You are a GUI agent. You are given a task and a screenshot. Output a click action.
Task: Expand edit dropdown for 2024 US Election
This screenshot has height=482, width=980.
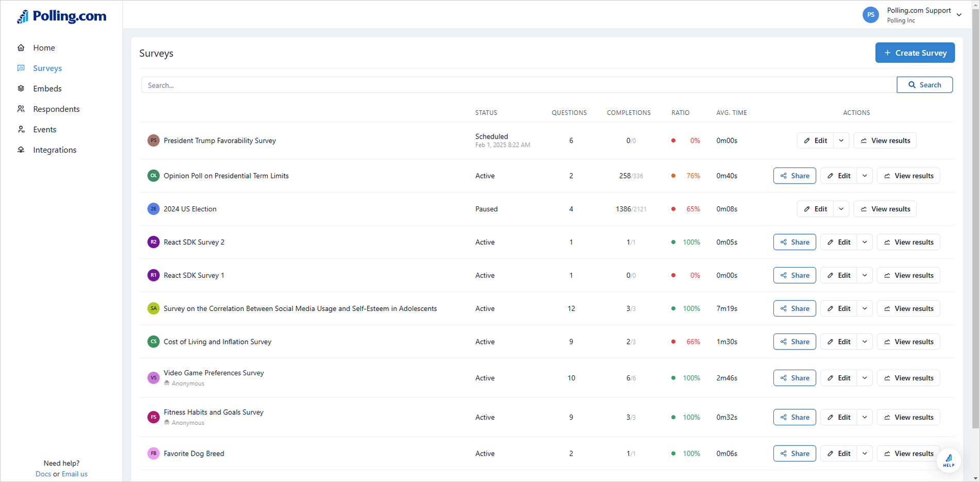[x=841, y=209]
